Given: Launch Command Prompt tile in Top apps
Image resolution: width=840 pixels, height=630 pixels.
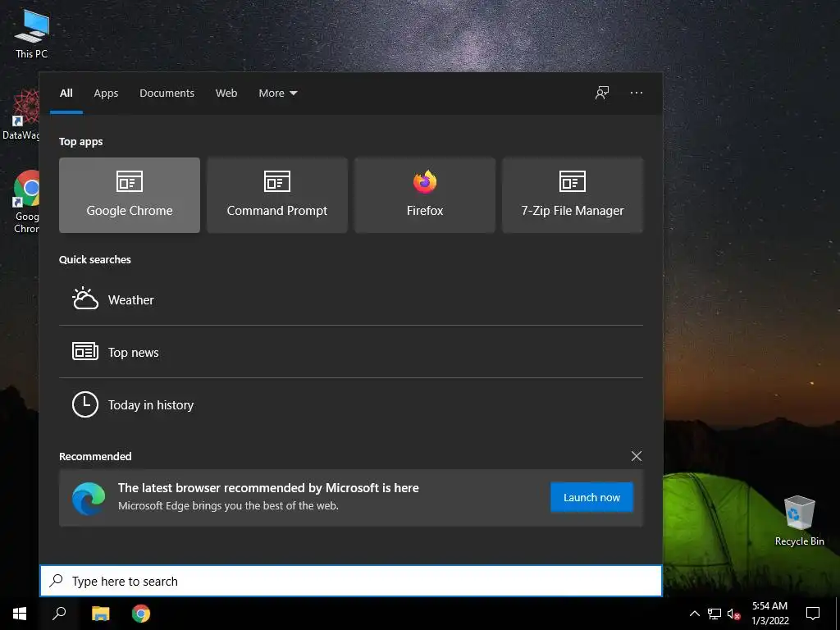Looking at the screenshot, I should pyautogui.click(x=277, y=195).
